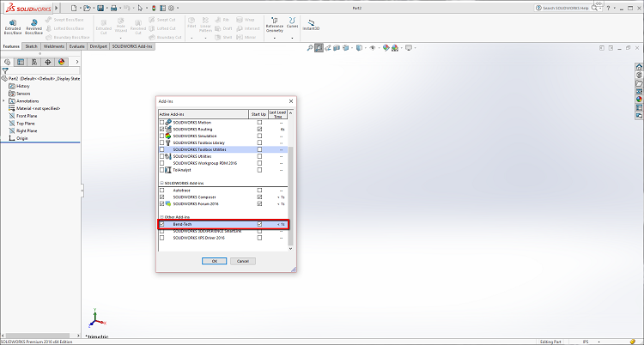This screenshot has height=345, width=644.
Task: Enable the TolAnalyst add-in checkbox
Action: pos(161,170)
